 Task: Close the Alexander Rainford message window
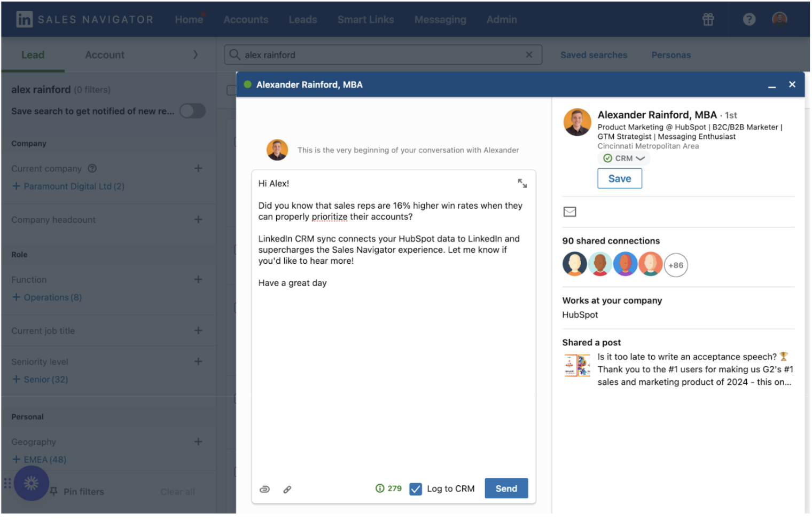[792, 84]
